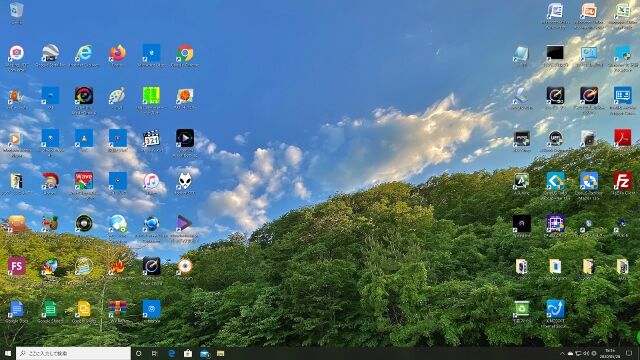Open File Explorer from taskbar

pos(220,353)
